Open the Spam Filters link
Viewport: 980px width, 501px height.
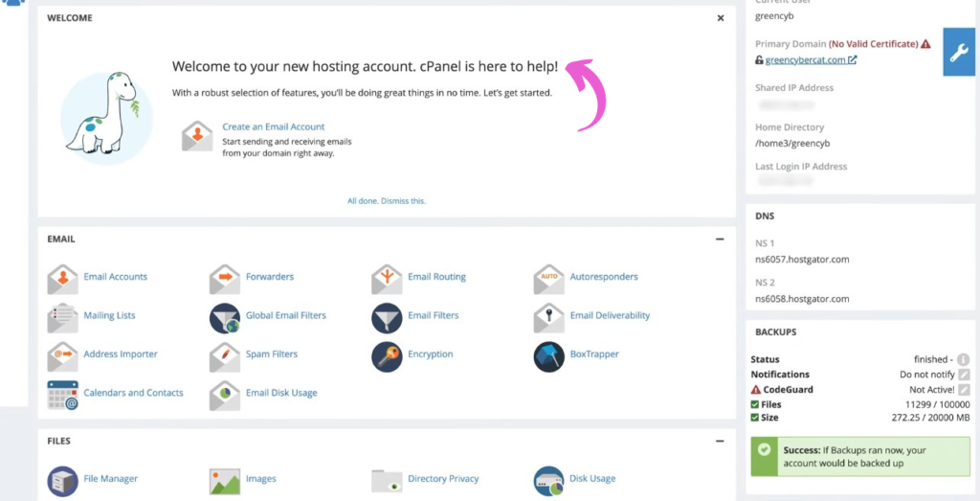(271, 354)
